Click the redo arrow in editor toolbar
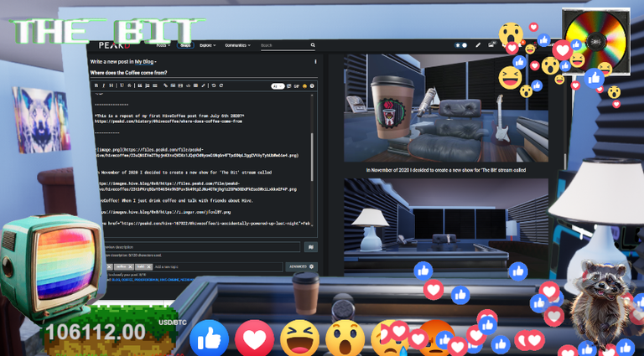Image resolution: width=644 pixels, height=356 pixels. coord(221,85)
